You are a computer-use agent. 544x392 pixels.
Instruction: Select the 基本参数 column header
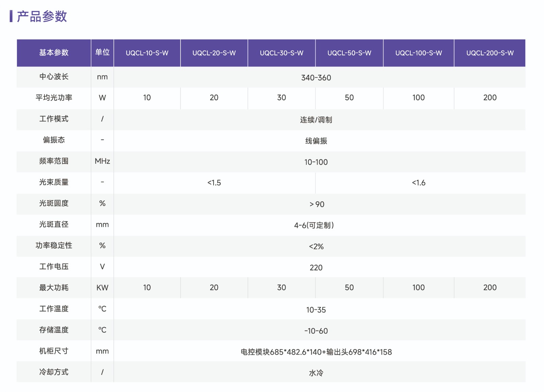click(x=54, y=53)
